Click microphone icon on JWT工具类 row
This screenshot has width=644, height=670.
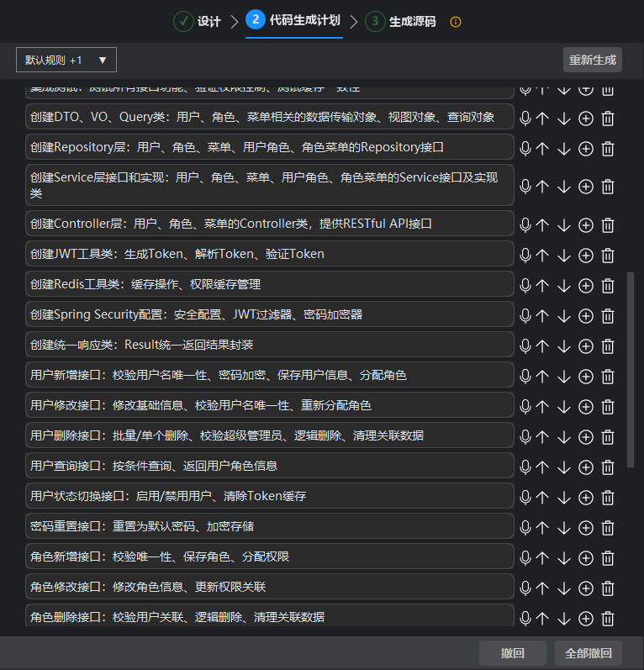tap(525, 255)
